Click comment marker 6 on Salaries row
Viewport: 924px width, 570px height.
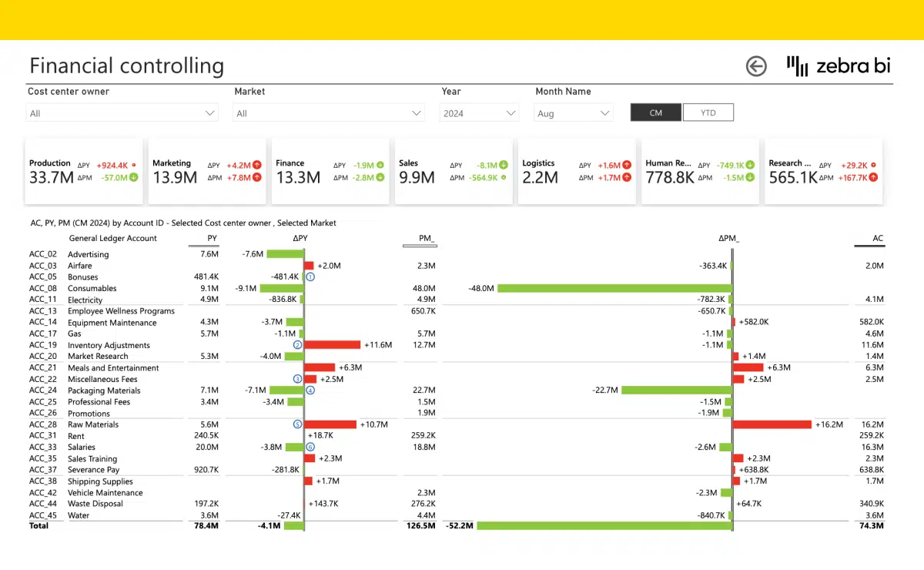tap(311, 447)
